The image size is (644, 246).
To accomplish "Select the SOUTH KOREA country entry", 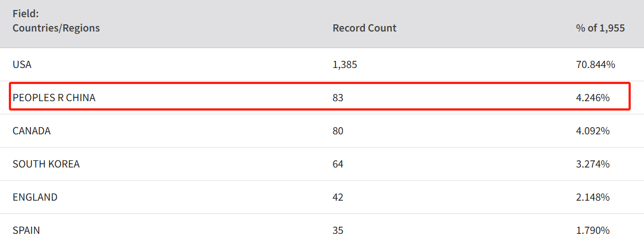I will pos(46,164).
